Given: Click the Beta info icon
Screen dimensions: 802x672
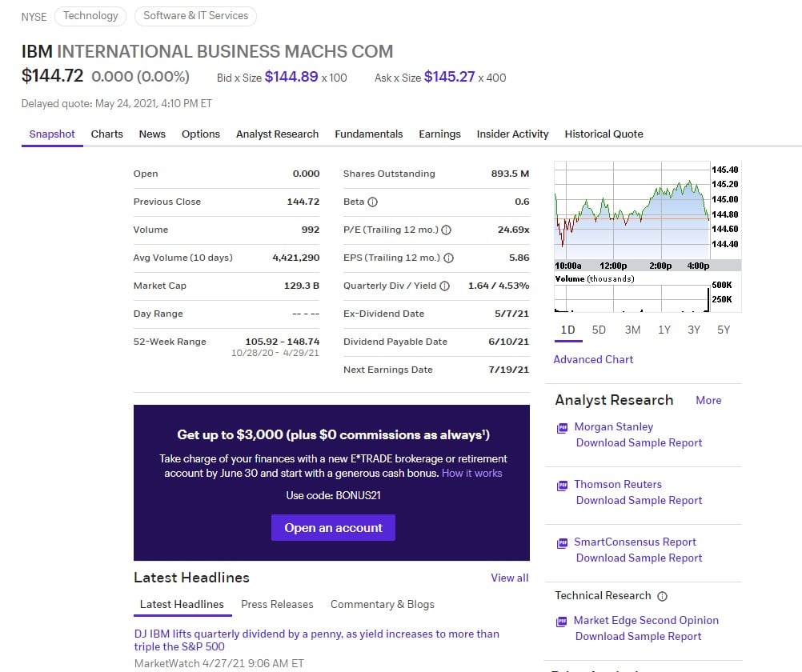Looking at the screenshot, I should (x=372, y=202).
